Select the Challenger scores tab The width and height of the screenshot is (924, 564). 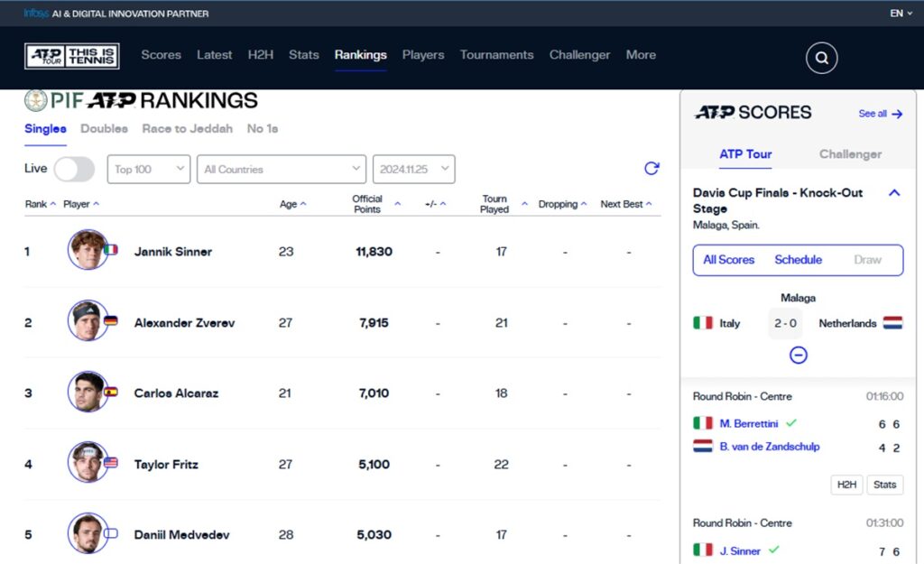click(850, 153)
